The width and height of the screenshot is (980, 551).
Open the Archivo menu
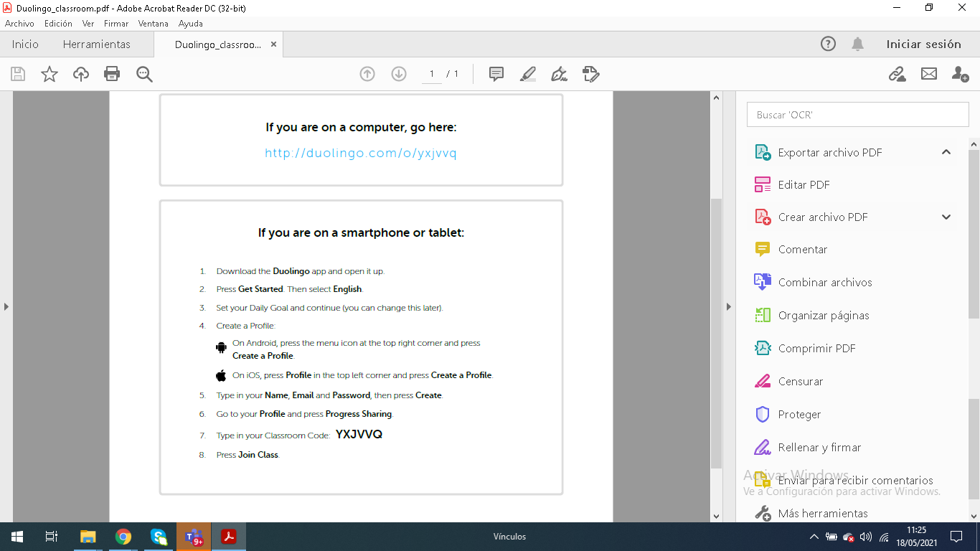tap(19, 24)
